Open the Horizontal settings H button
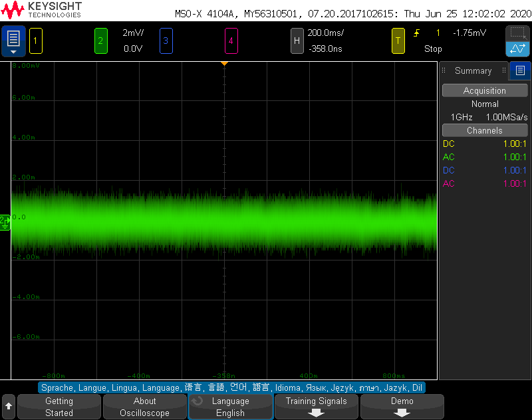The image size is (532, 420). pos(297,41)
